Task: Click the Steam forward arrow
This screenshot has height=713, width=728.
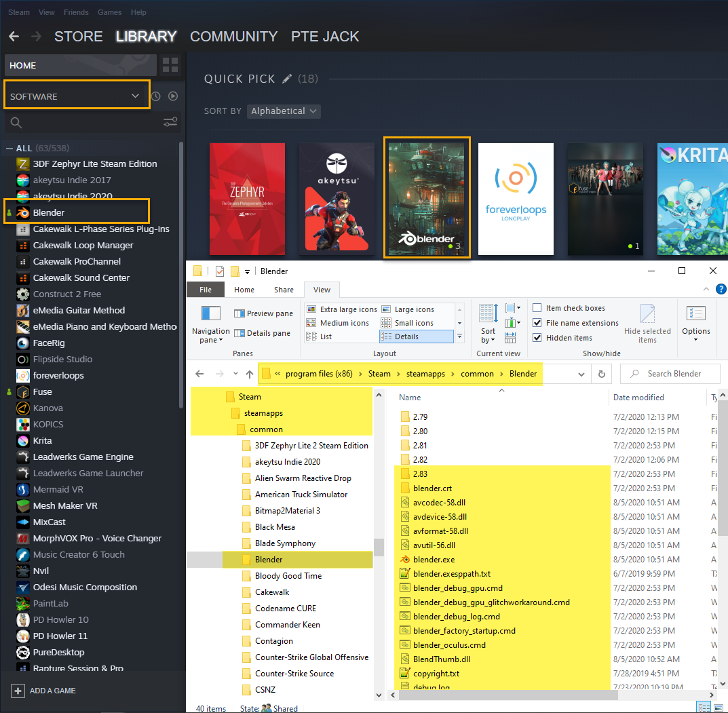Action: [x=36, y=36]
